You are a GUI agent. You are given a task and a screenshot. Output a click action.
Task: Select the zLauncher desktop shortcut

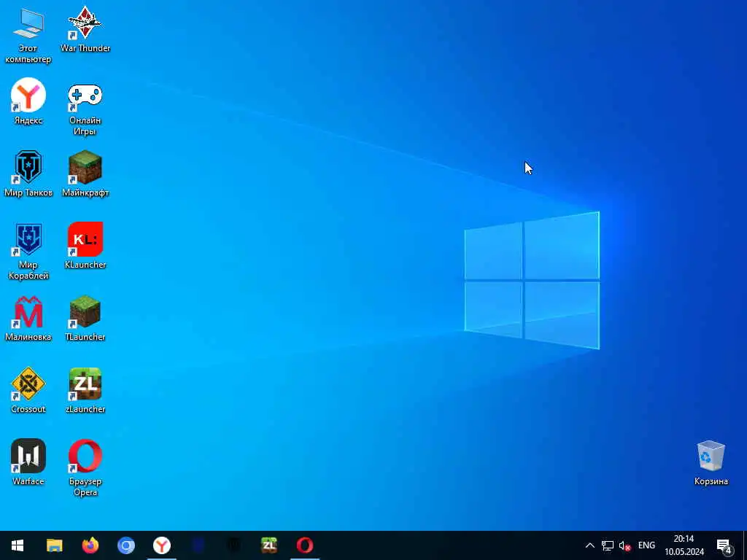click(85, 391)
